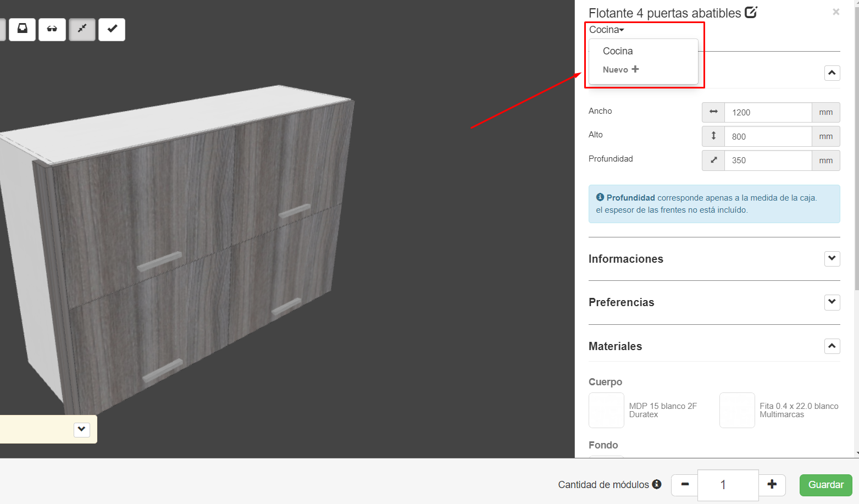Choose Nuevo to add new environment
The image size is (859, 504).
click(620, 70)
